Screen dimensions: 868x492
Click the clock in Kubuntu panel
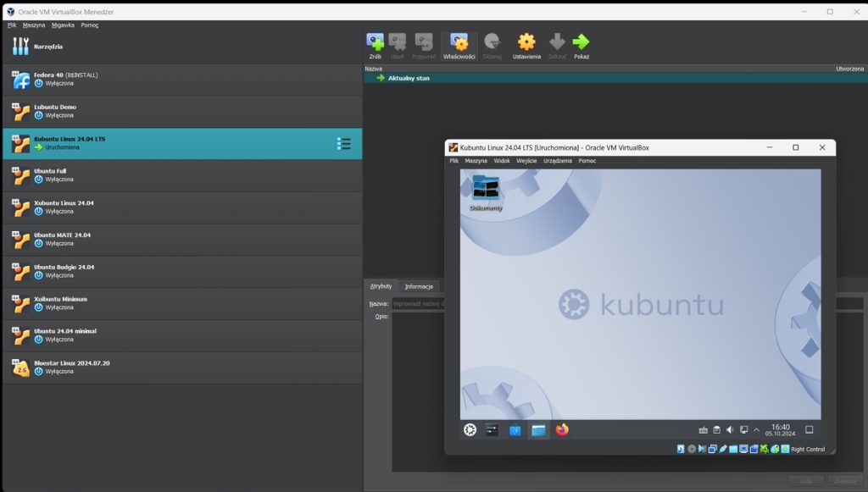coord(780,430)
